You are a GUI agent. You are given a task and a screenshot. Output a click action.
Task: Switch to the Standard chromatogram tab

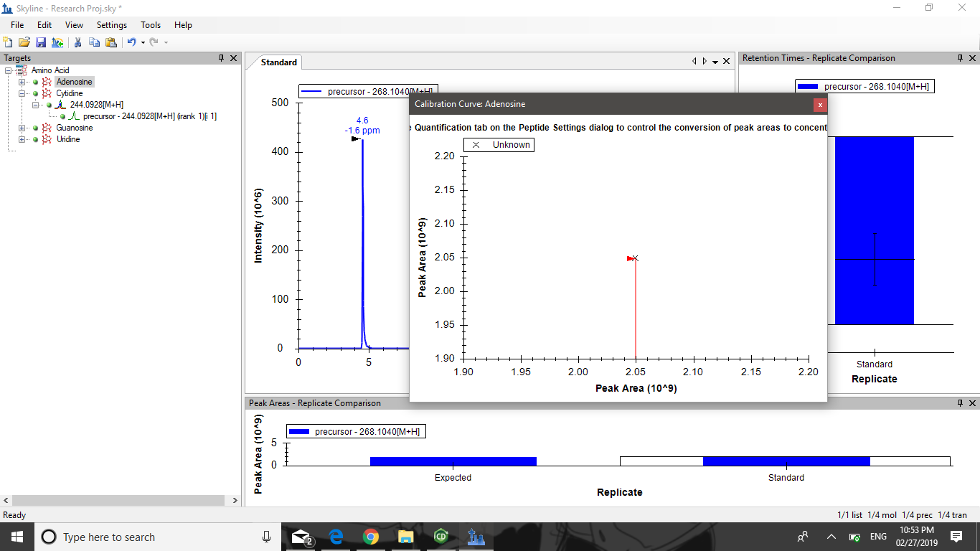coord(278,62)
